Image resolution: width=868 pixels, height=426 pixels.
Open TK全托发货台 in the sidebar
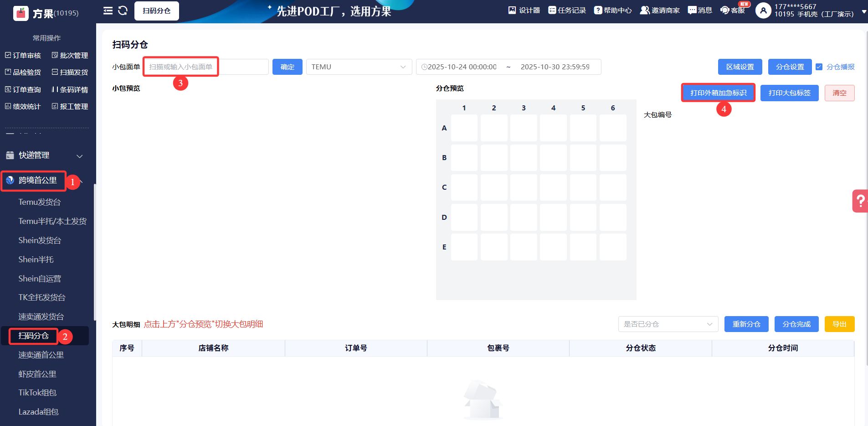point(42,297)
